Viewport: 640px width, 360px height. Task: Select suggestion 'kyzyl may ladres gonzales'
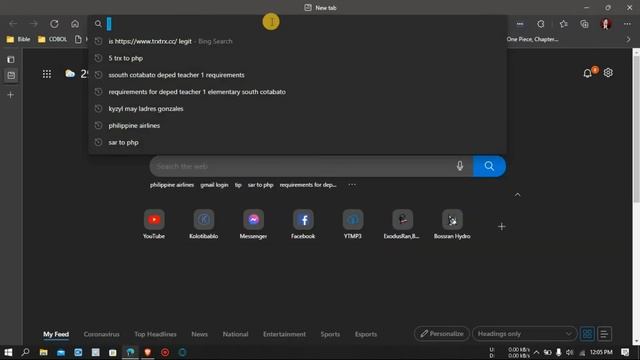298,109
